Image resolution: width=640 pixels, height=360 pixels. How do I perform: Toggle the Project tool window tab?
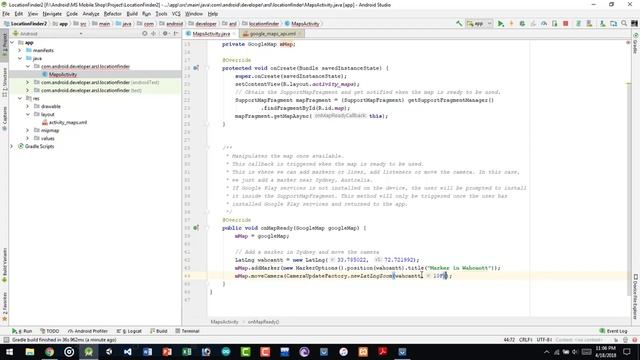point(4,44)
